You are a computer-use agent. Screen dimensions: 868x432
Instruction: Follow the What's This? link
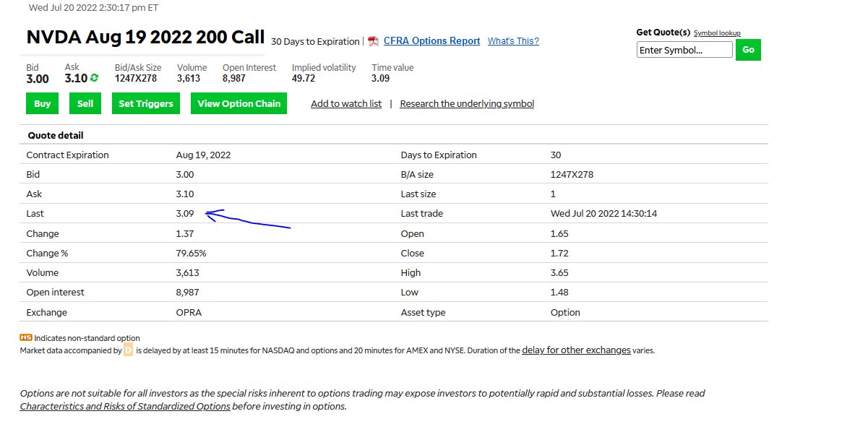click(x=513, y=41)
